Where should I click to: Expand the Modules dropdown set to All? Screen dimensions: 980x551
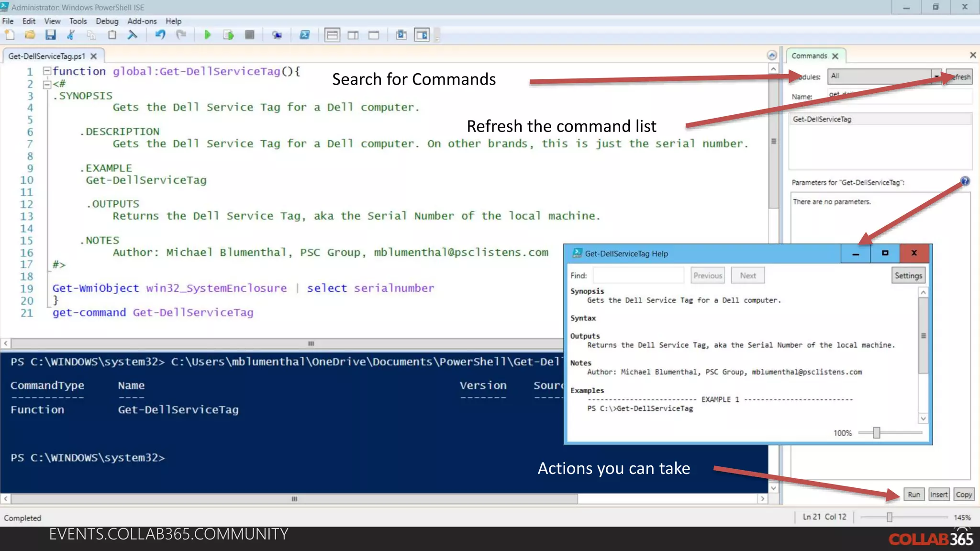[884, 76]
